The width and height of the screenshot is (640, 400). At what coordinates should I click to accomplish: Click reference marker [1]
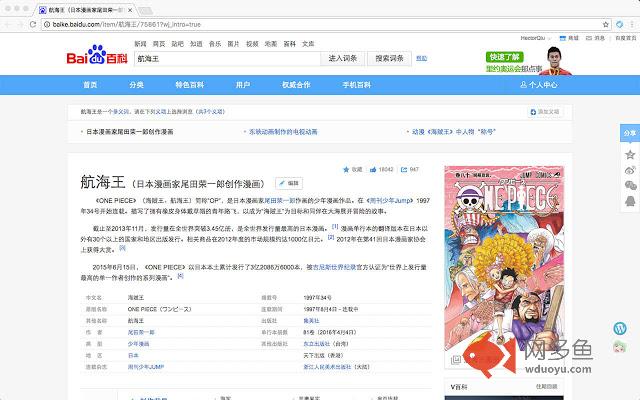coord(335,226)
